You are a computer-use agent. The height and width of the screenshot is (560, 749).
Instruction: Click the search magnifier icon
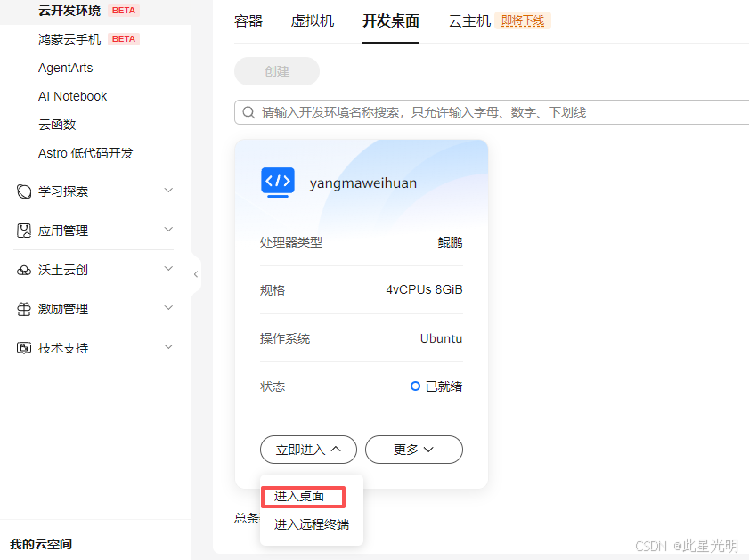click(248, 113)
